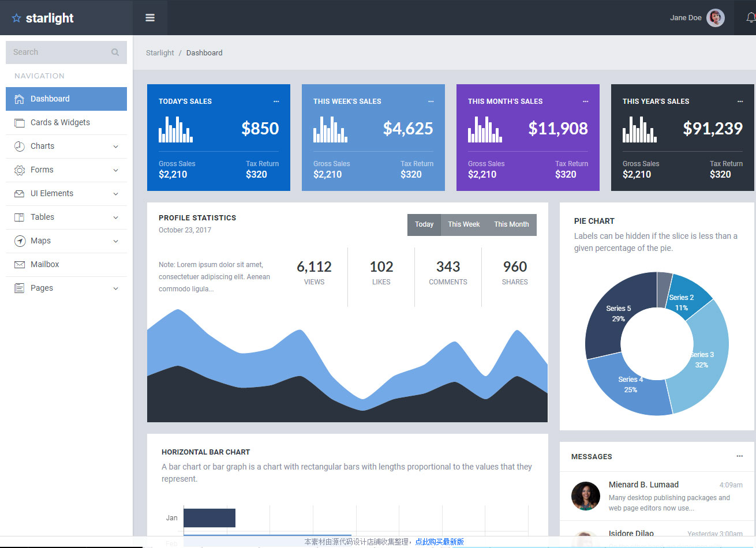Click the search magnifier icon
The image size is (756, 548).
(x=115, y=52)
